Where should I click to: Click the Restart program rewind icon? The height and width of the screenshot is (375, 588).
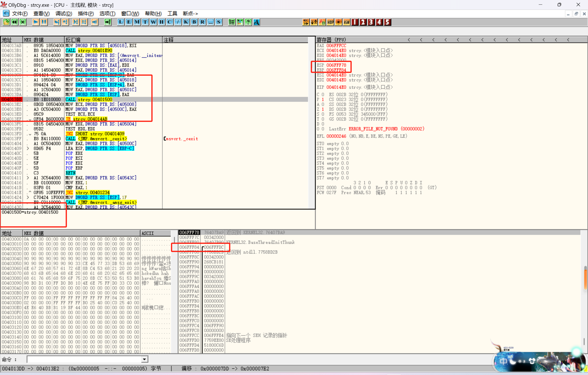pyautogui.click(x=14, y=22)
